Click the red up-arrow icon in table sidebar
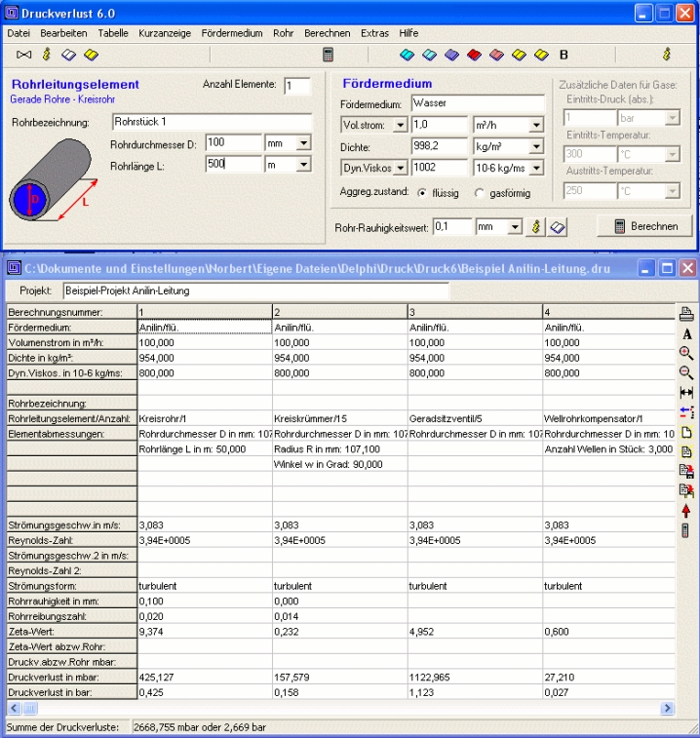 [685, 510]
